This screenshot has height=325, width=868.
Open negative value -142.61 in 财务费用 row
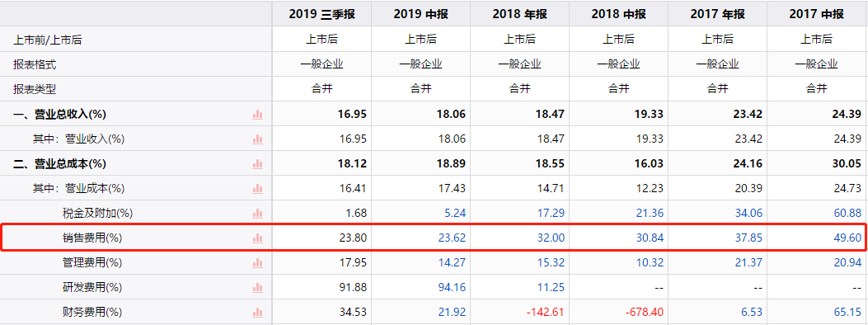pos(545,313)
